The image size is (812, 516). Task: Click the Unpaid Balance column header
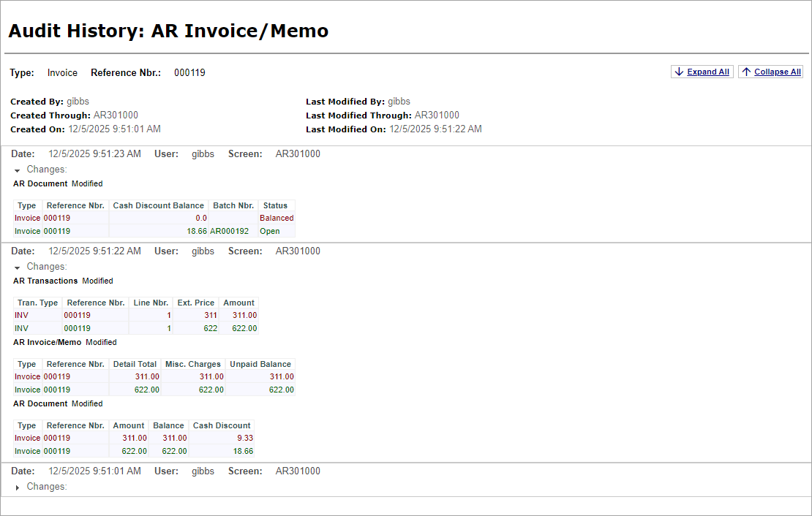[x=260, y=365]
